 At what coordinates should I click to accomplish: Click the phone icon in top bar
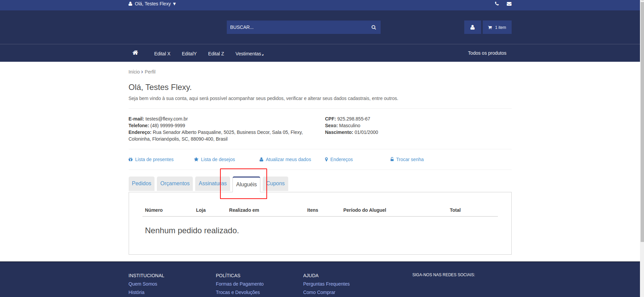click(497, 4)
